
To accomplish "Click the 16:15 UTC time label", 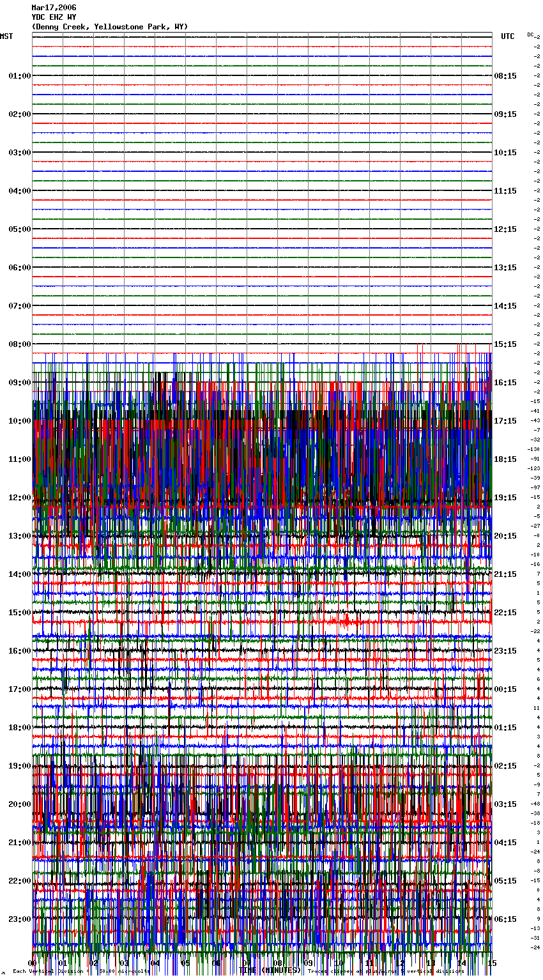I will 505,383.
